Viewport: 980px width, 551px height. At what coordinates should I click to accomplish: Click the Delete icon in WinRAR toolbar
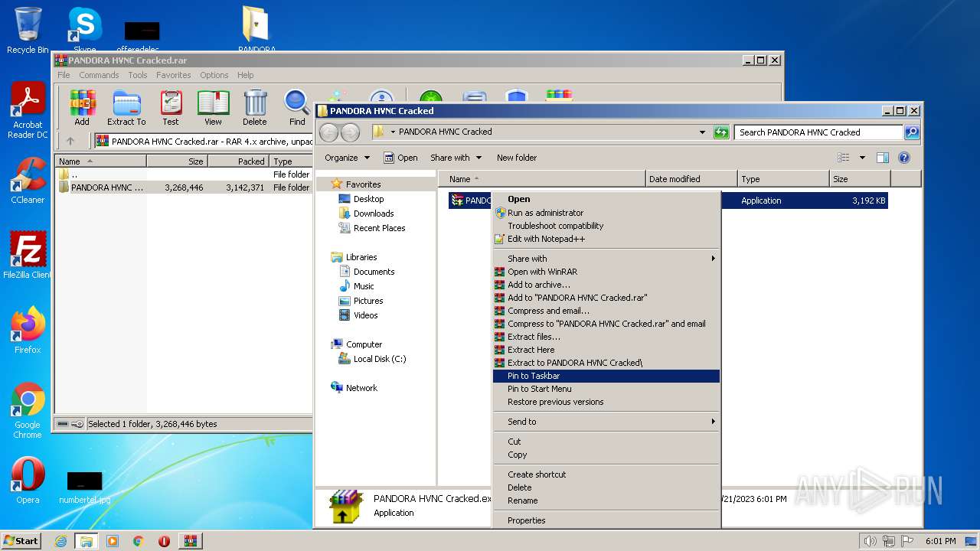click(255, 108)
